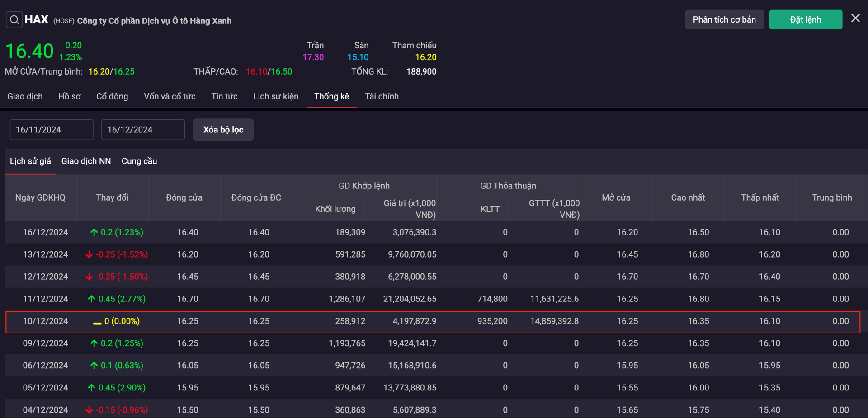Screen dimensions: 868x418
Task: Open the Tài chính tab
Action: 382,96
